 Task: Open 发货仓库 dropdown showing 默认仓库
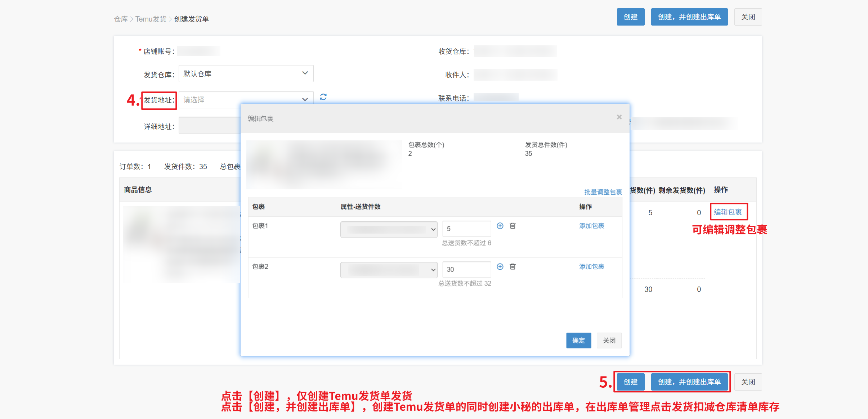pyautogui.click(x=246, y=73)
